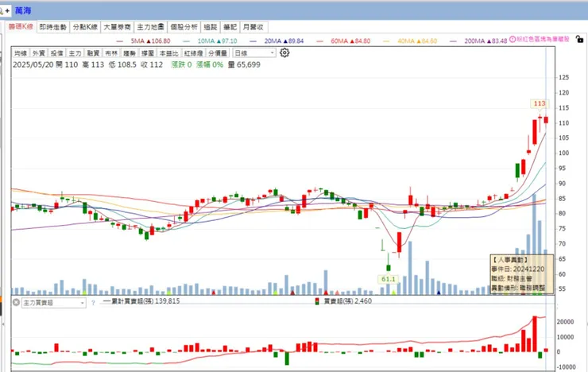This screenshot has height=372, width=588.
Task: Toggle the 趨勢 overlay button
Action: (x=130, y=53)
